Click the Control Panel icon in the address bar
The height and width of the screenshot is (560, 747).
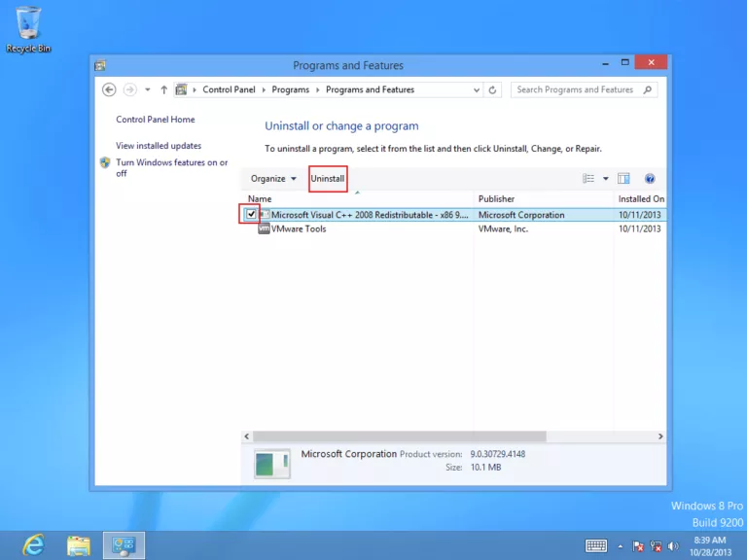click(181, 89)
